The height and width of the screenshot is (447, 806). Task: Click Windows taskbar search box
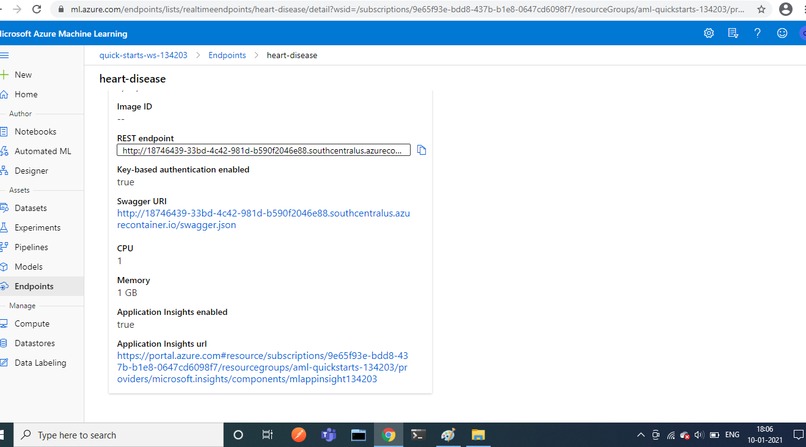click(x=118, y=435)
